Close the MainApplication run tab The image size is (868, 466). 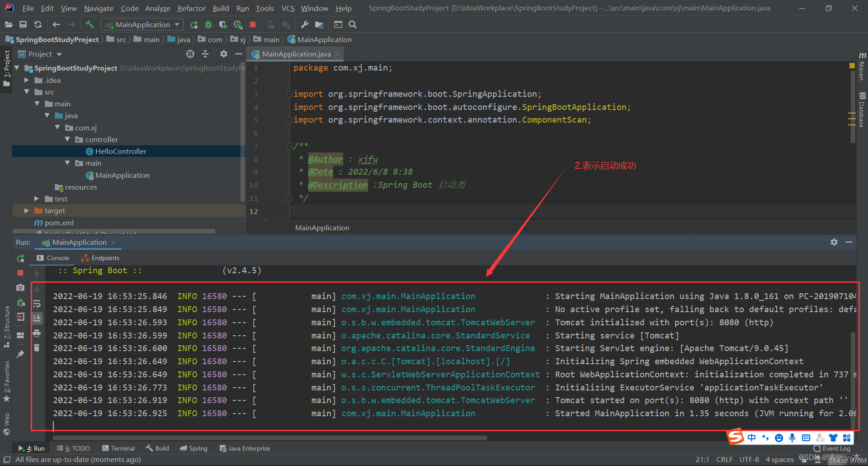[113, 243]
